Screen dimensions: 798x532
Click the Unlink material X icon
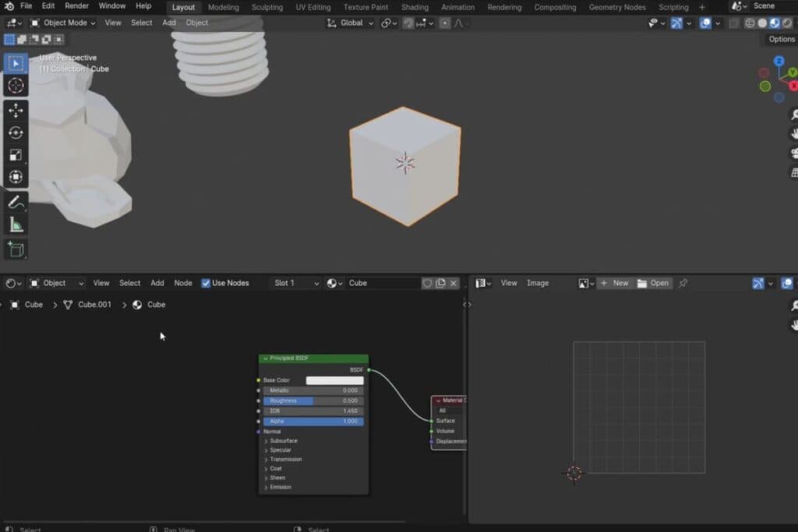click(454, 284)
